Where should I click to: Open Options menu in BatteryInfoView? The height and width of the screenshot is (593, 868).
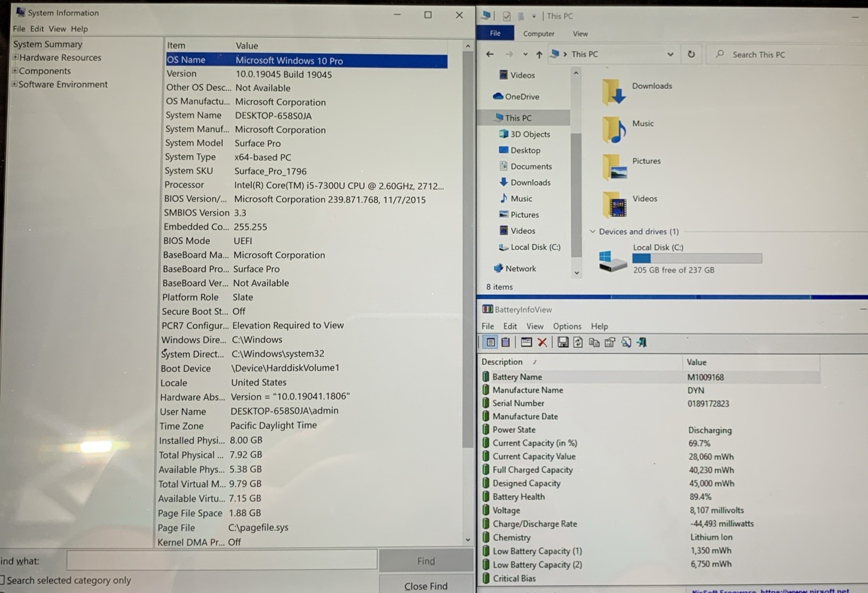pyautogui.click(x=567, y=326)
